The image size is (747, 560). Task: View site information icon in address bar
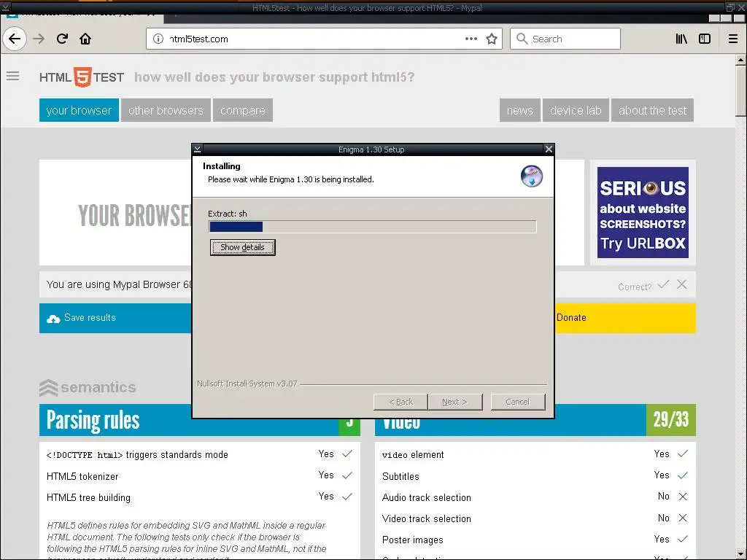click(158, 39)
